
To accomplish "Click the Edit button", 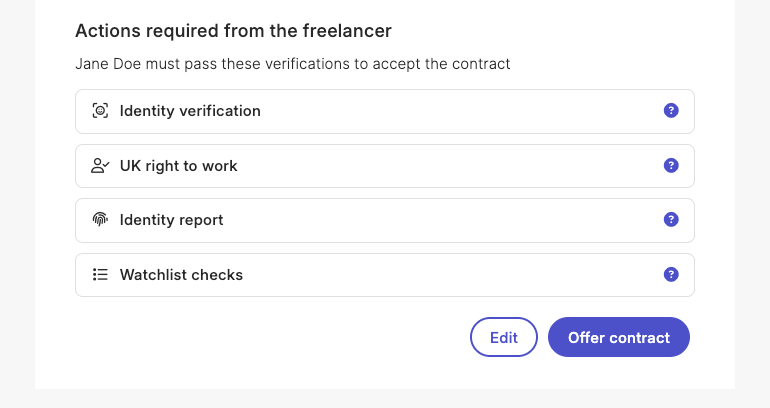I will 504,337.
